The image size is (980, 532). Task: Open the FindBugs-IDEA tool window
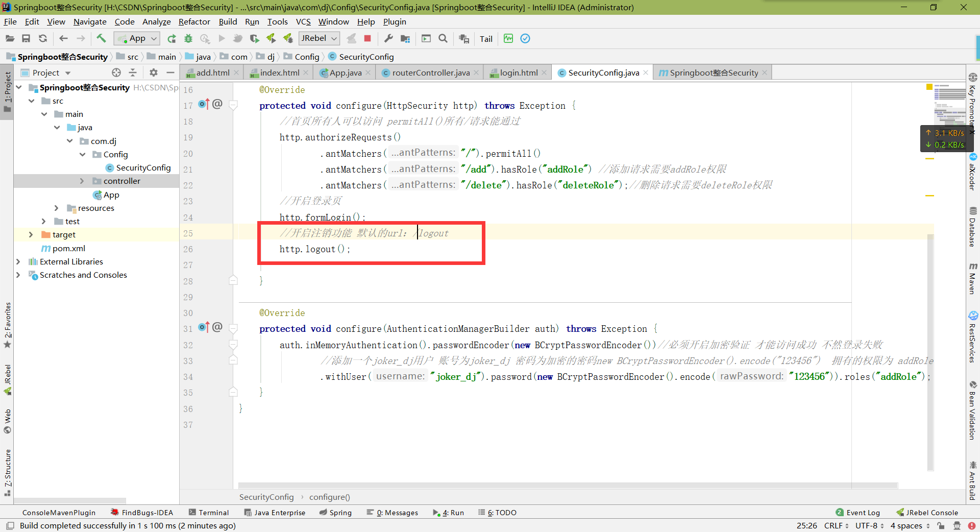click(x=142, y=513)
